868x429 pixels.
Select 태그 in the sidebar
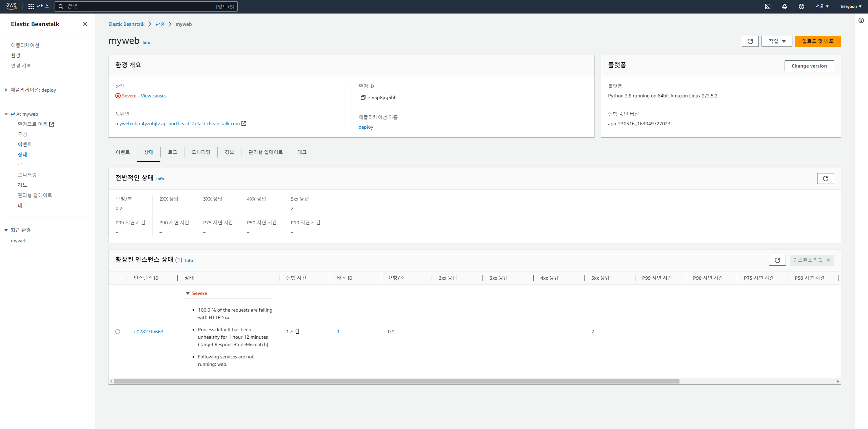click(x=22, y=206)
